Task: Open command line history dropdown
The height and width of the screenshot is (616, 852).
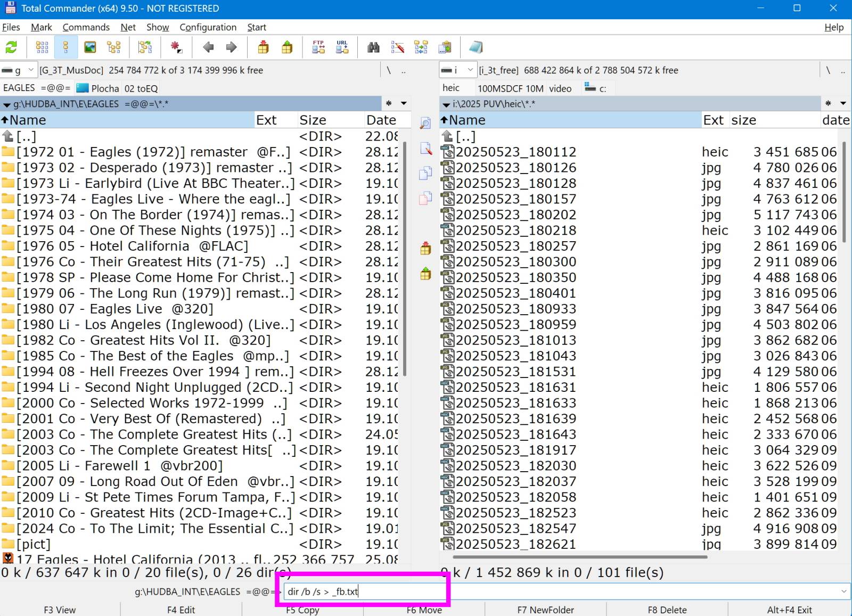Action: point(844,592)
